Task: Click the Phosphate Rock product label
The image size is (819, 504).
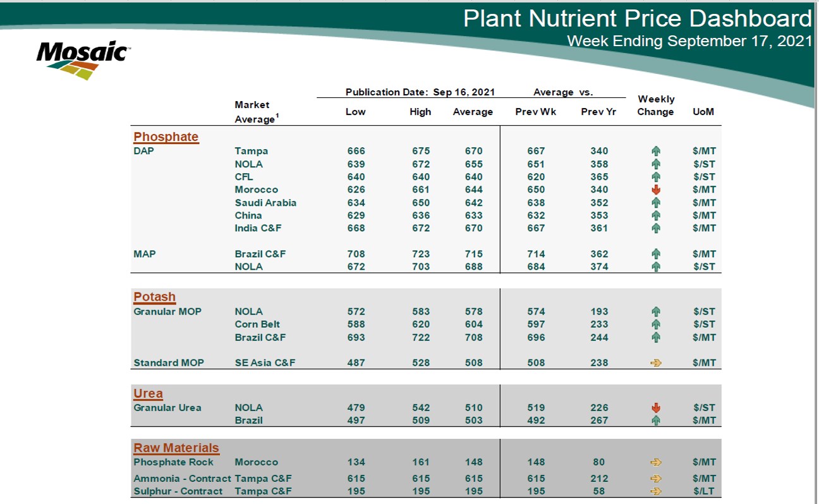Action: coord(174,462)
